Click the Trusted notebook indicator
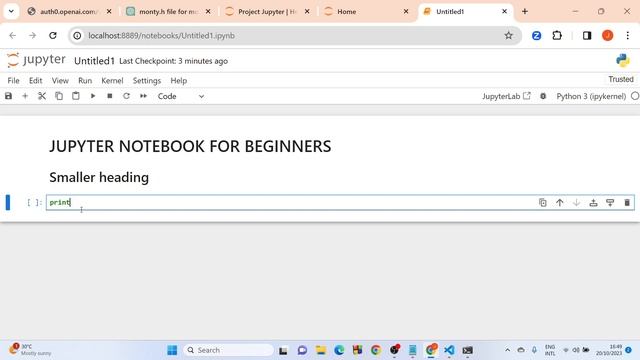 tap(621, 79)
